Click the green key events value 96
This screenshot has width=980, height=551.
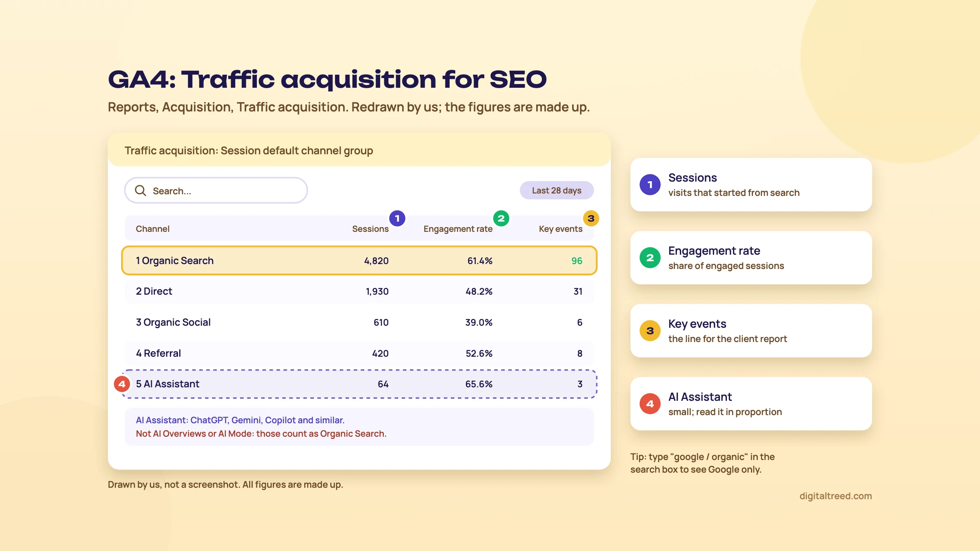click(577, 261)
